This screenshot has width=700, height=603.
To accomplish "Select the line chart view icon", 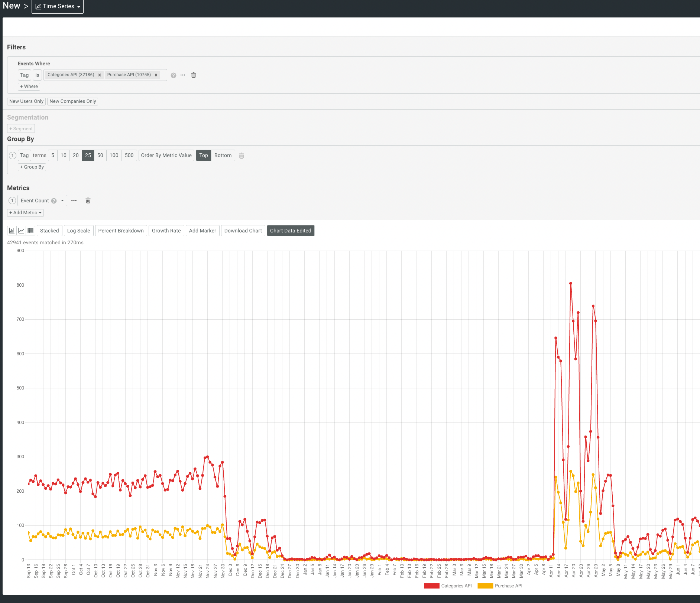I will pos(21,230).
